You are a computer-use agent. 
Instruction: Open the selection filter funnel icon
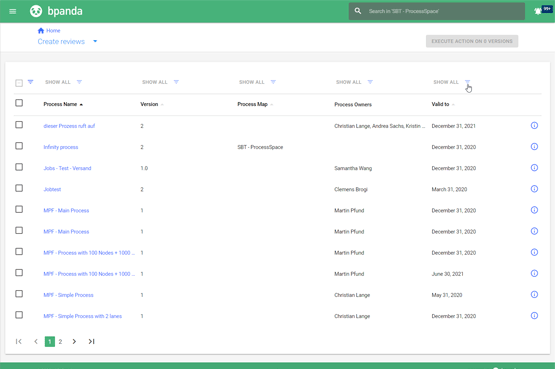click(30, 82)
